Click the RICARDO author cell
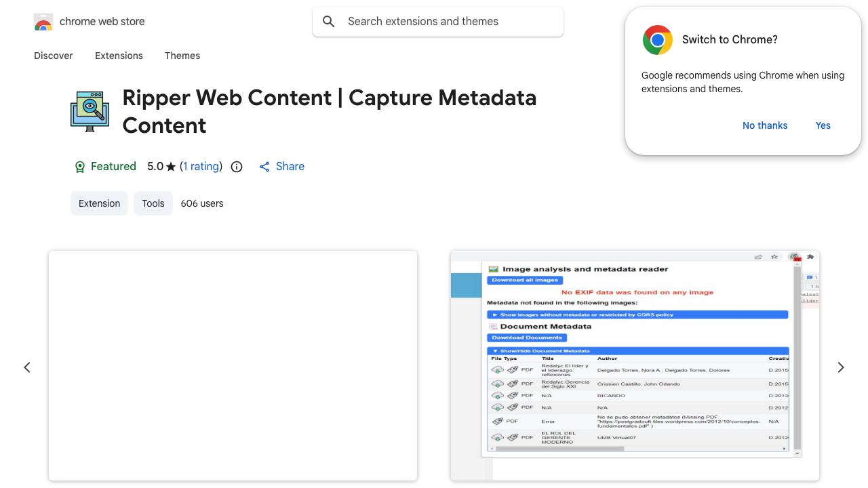The width and height of the screenshot is (868, 488). (611, 395)
